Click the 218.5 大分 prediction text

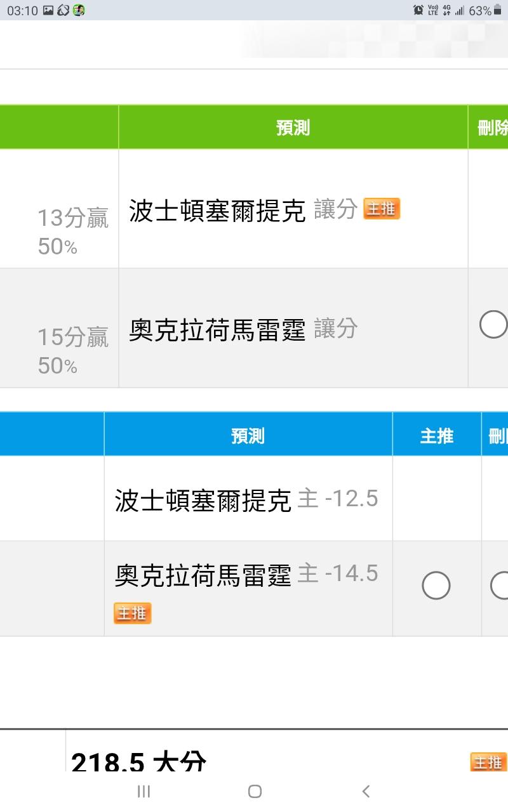(138, 762)
